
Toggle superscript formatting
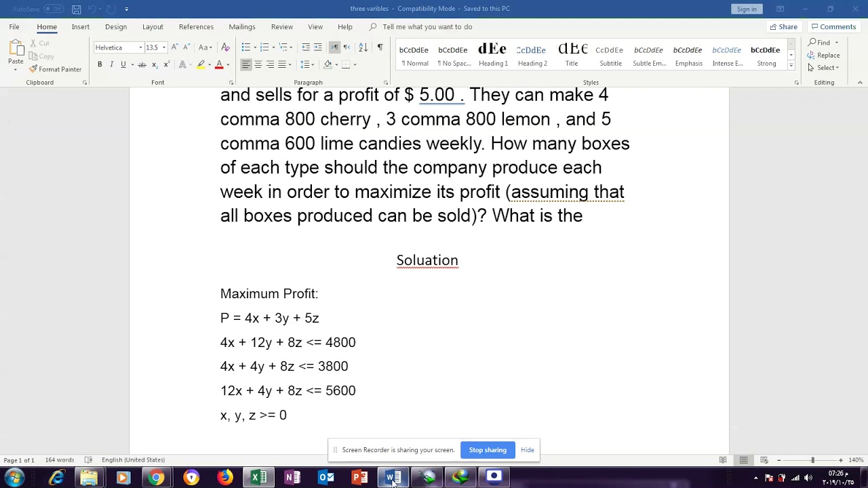(x=166, y=64)
